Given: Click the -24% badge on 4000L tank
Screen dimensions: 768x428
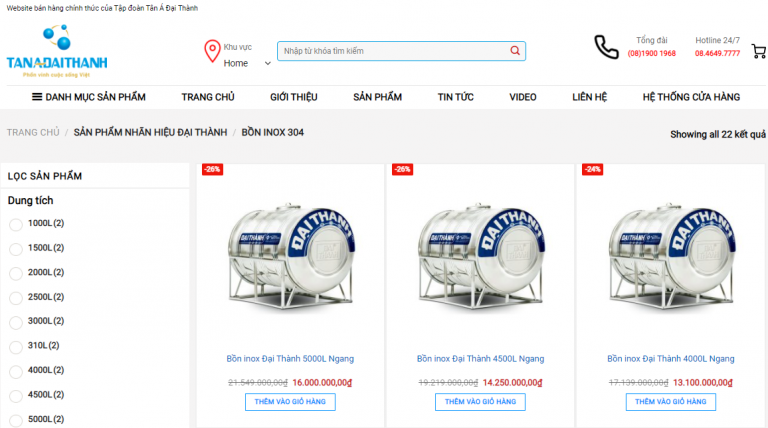Looking at the screenshot, I should pyautogui.click(x=592, y=169).
